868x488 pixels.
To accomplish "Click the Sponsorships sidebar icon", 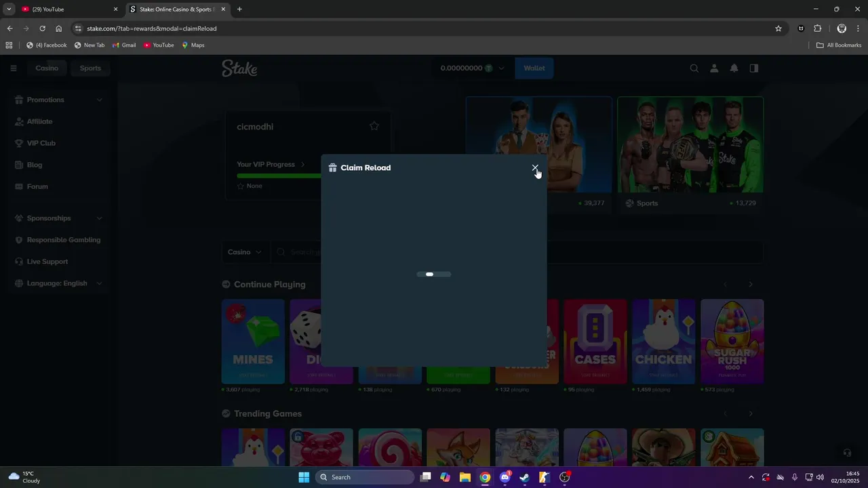I will pos(19,218).
